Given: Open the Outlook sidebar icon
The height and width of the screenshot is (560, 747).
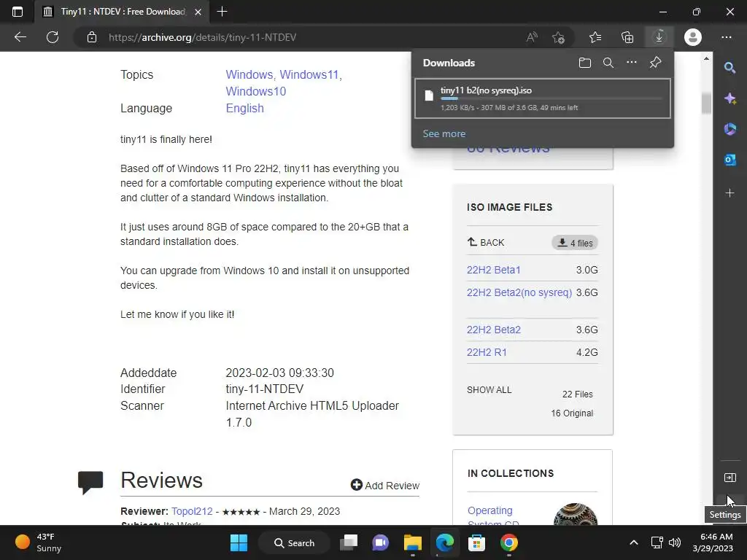Looking at the screenshot, I should coord(729,160).
